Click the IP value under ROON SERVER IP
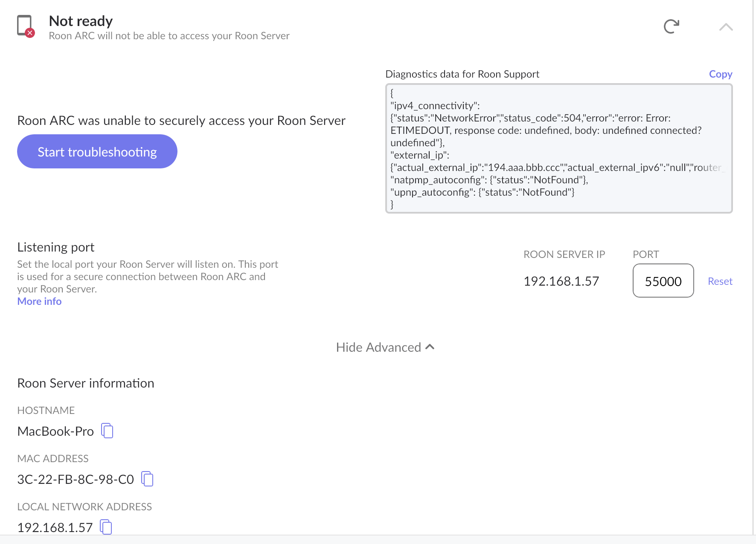The width and height of the screenshot is (756, 544). coord(561,281)
